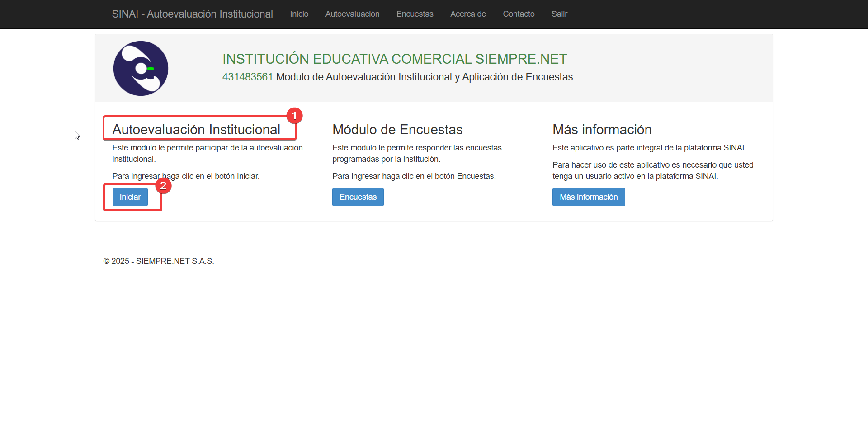Click the code 431483561
868x427 pixels.
(x=247, y=77)
